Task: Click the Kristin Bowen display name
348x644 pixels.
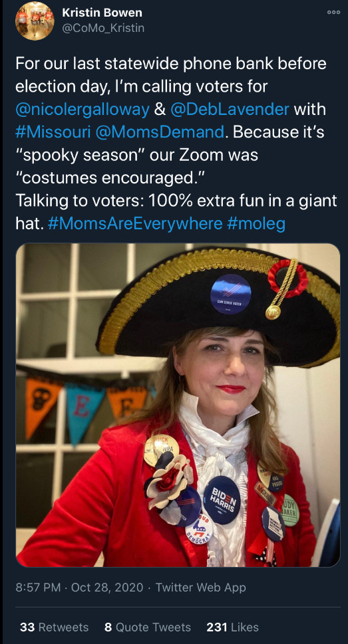Action: coord(102,13)
